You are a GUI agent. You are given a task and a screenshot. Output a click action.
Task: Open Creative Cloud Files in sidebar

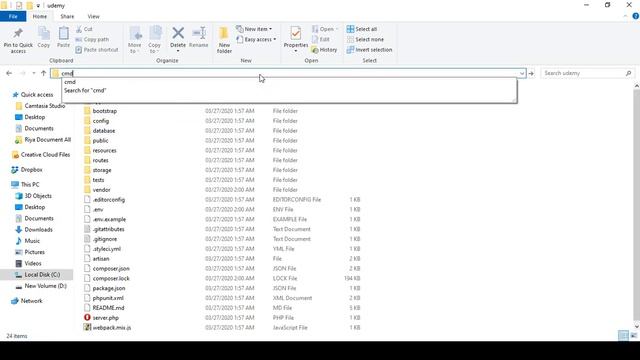[x=41, y=155]
